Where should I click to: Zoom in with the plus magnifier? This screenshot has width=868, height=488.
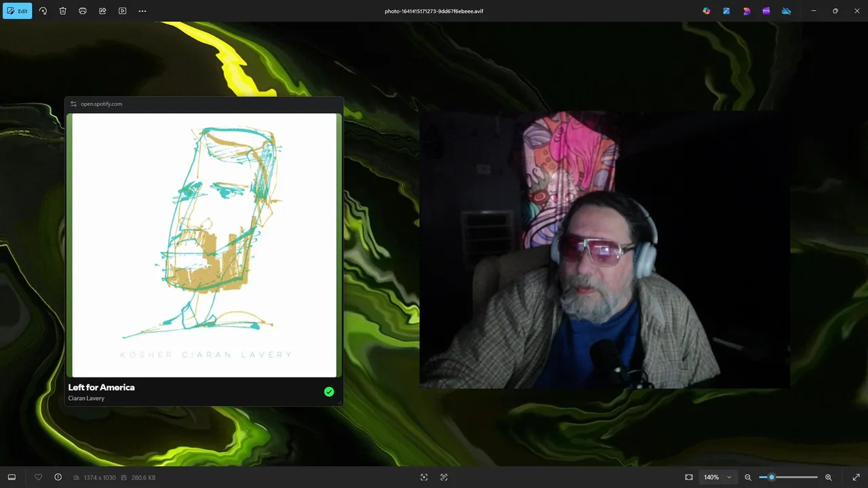pyautogui.click(x=828, y=477)
